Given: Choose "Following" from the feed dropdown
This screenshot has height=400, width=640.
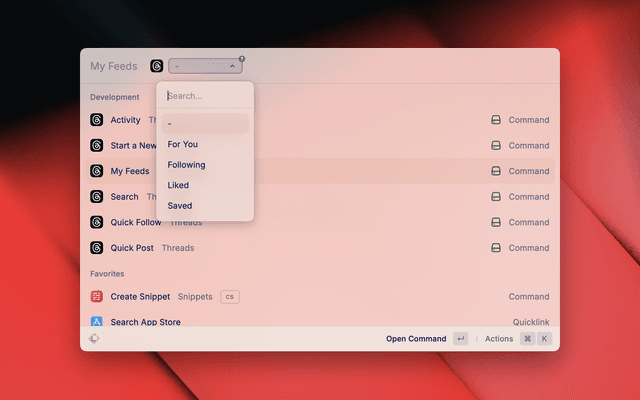Looking at the screenshot, I should click(186, 165).
